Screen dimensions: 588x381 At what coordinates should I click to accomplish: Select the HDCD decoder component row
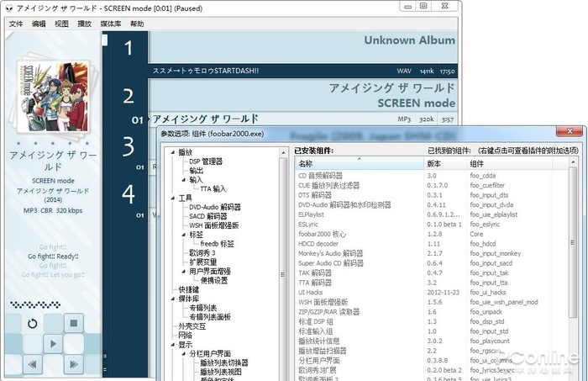432,244
